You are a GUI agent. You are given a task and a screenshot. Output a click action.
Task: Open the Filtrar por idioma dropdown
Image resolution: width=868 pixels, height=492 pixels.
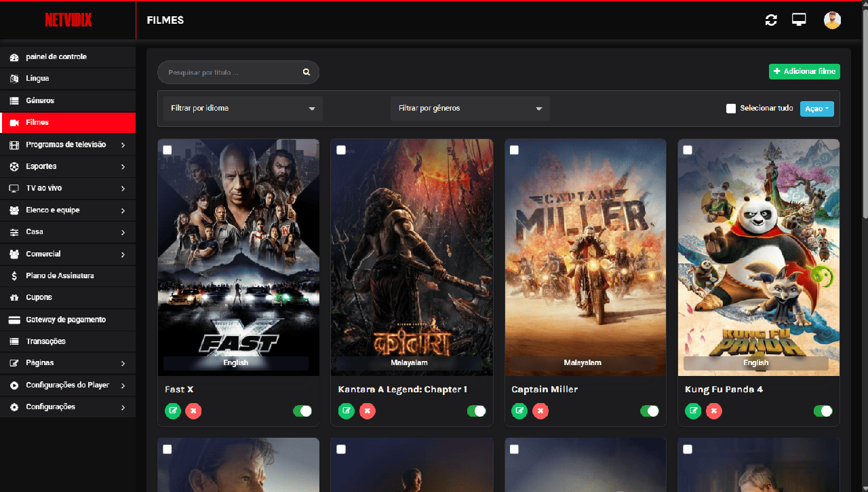coord(242,108)
